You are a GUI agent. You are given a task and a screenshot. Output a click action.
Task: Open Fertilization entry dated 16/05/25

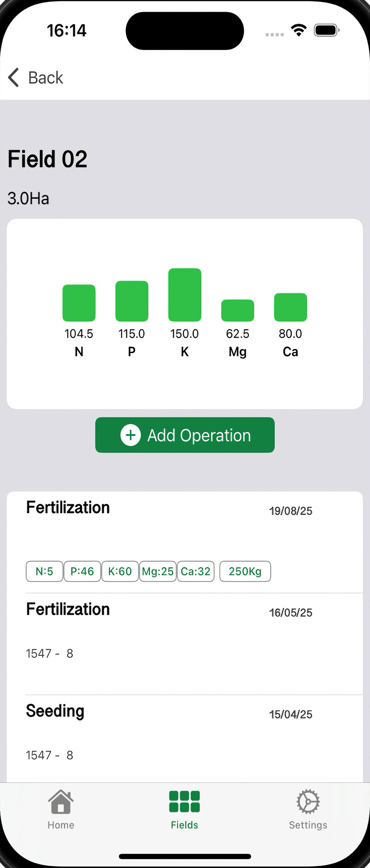coord(68,610)
